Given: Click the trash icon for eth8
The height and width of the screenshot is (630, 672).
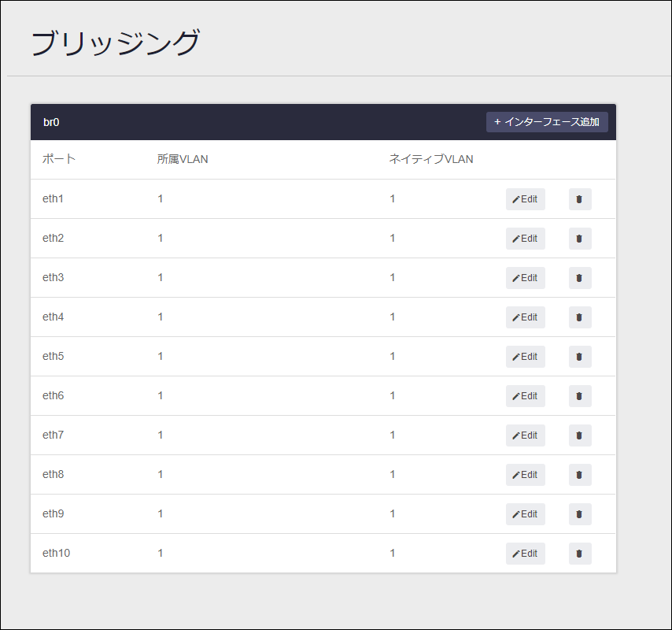Looking at the screenshot, I should point(580,475).
